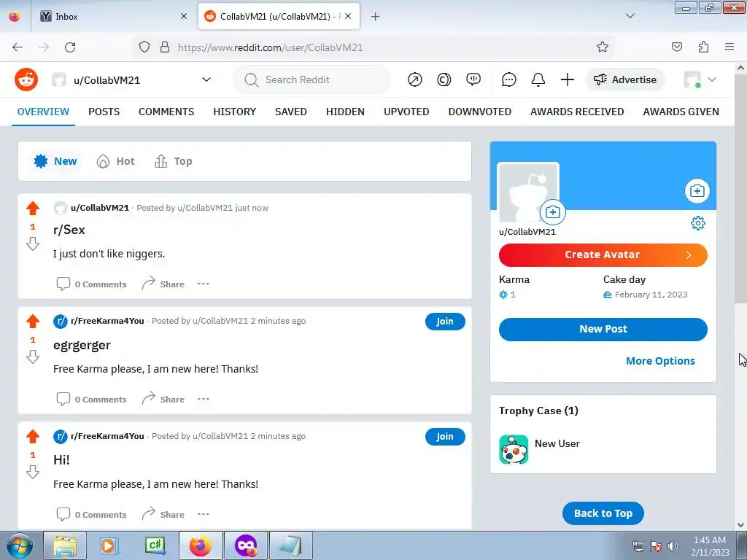Screen dimensions: 747x560
Task: Open the Chat bubble icon
Action: coord(508,79)
